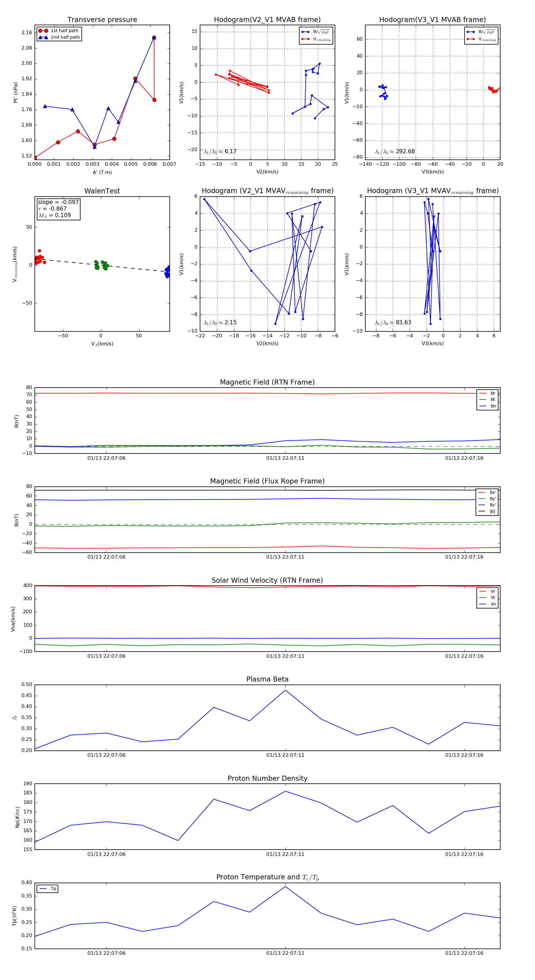The height and width of the screenshot is (980, 535).
Task: Click '01/13 22:07:06' tick under Magnetic Field RTN plot
Action: point(107,458)
